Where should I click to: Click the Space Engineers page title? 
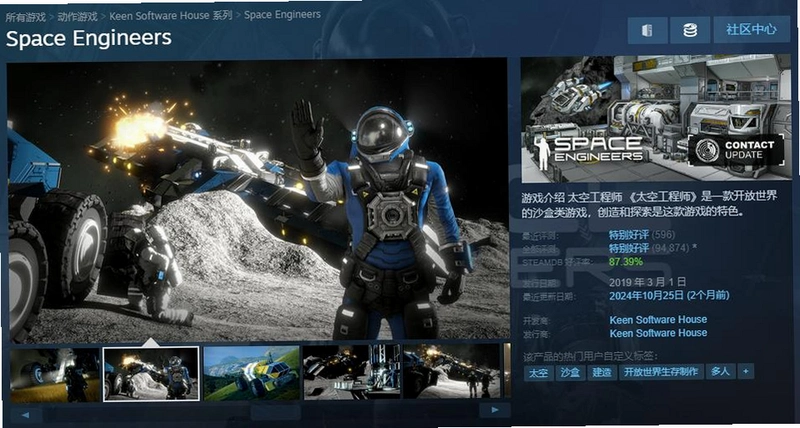(88, 39)
